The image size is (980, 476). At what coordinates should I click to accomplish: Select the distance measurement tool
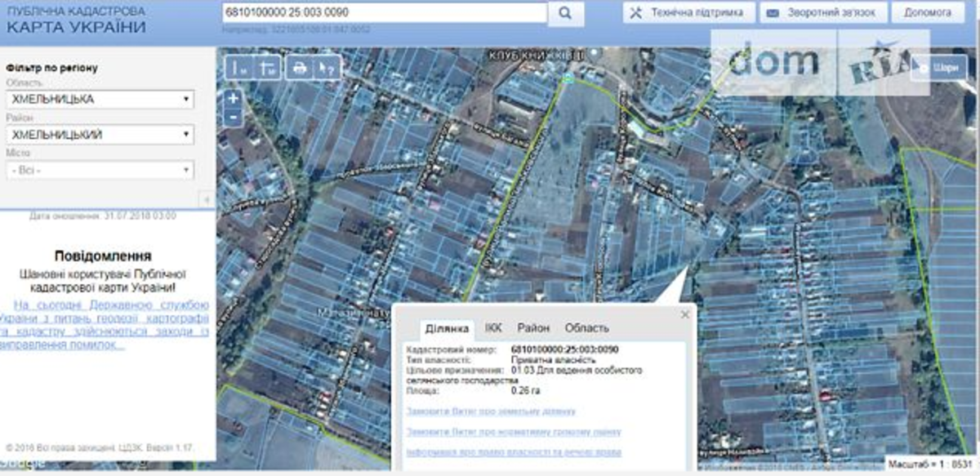pyautogui.click(x=240, y=69)
